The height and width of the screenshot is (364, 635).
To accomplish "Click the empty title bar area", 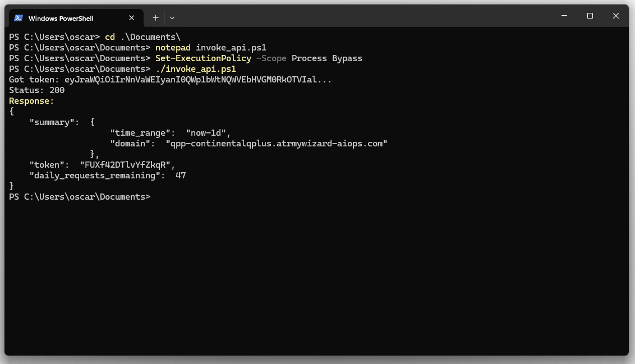I will click(365, 16).
